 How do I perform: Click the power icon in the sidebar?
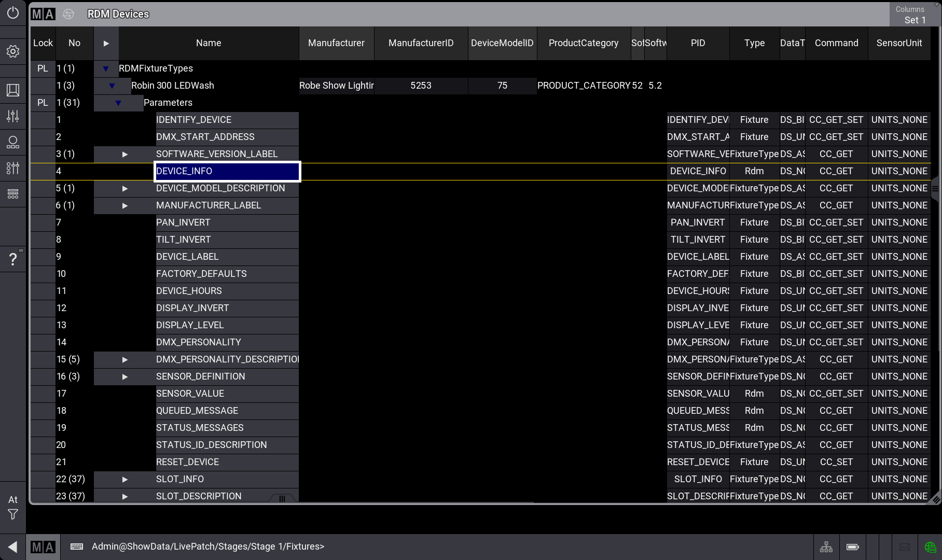coord(13,13)
